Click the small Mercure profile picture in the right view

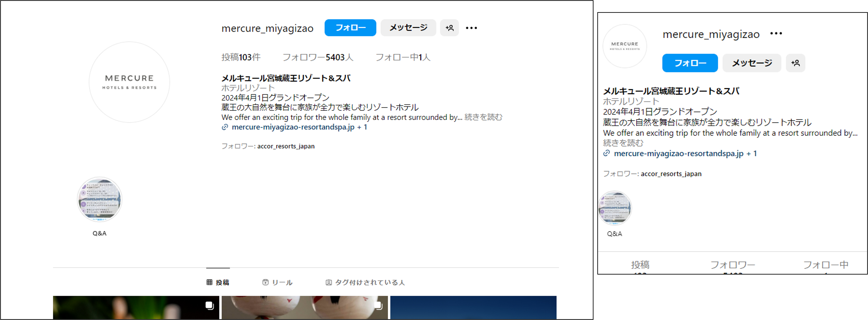[624, 46]
